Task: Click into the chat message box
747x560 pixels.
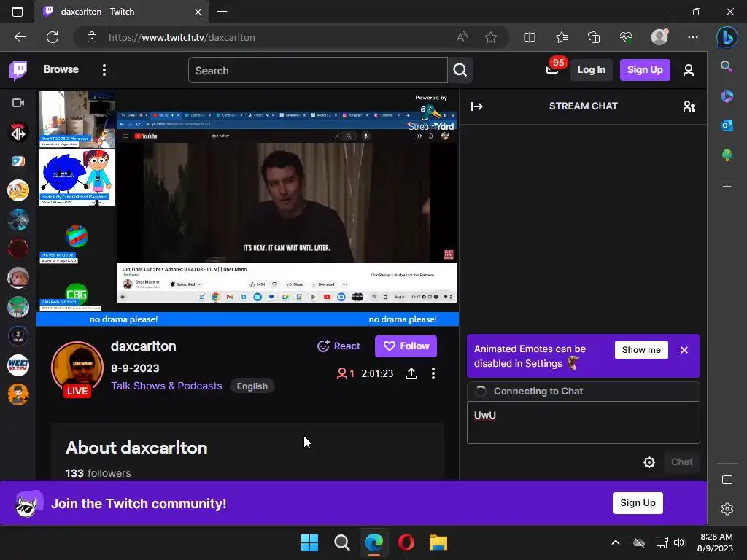Action: (x=583, y=422)
